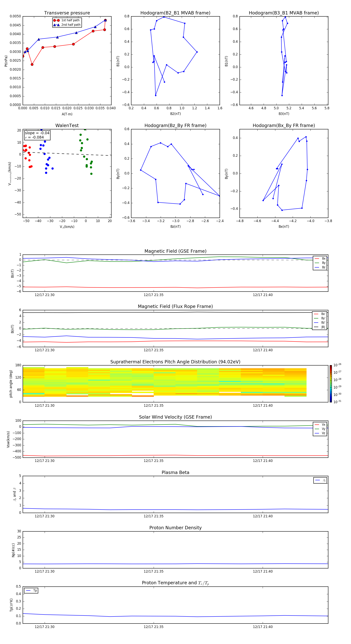Click the 'A(T·m)' x-axis label
351x644 pixels.
(67, 114)
